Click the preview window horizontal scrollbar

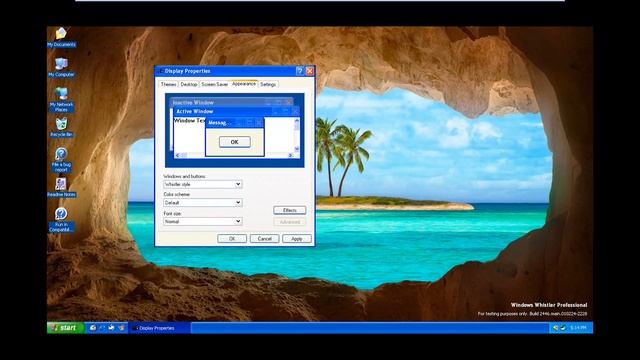tap(234, 156)
